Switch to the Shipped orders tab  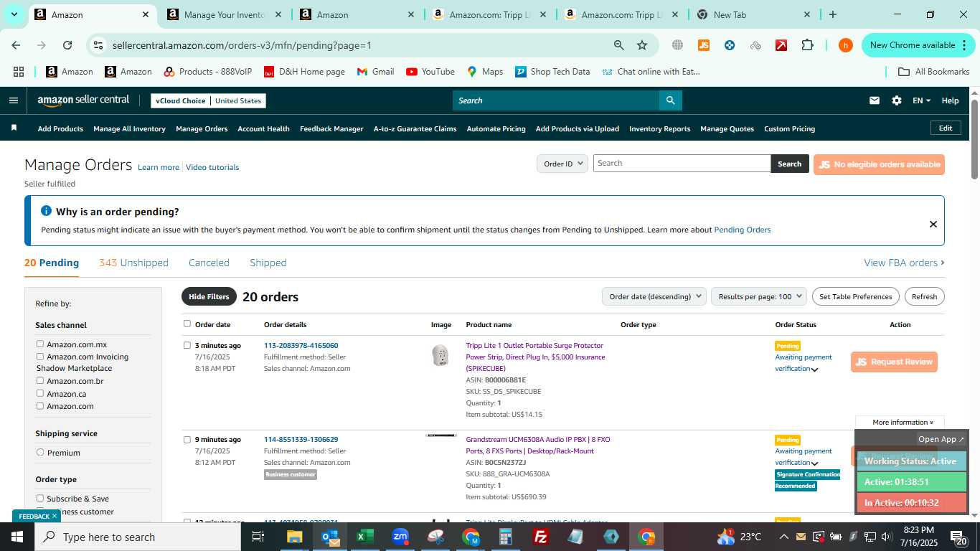pyautogui.click(x=268, y=263)
